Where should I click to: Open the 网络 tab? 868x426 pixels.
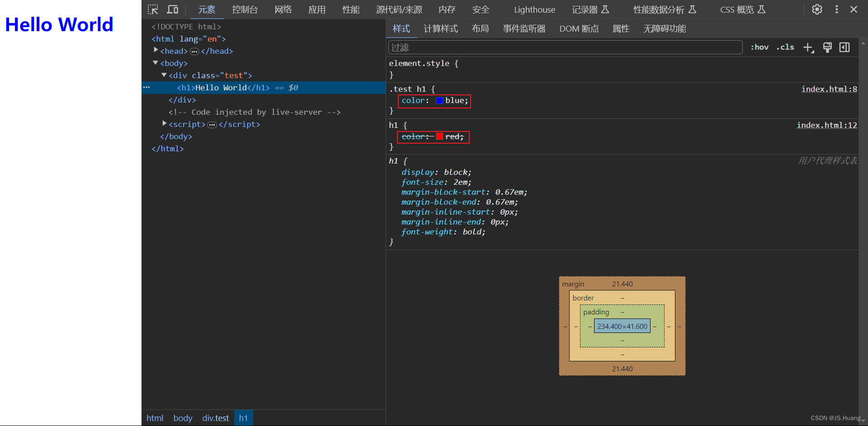[x=283, y=9]
